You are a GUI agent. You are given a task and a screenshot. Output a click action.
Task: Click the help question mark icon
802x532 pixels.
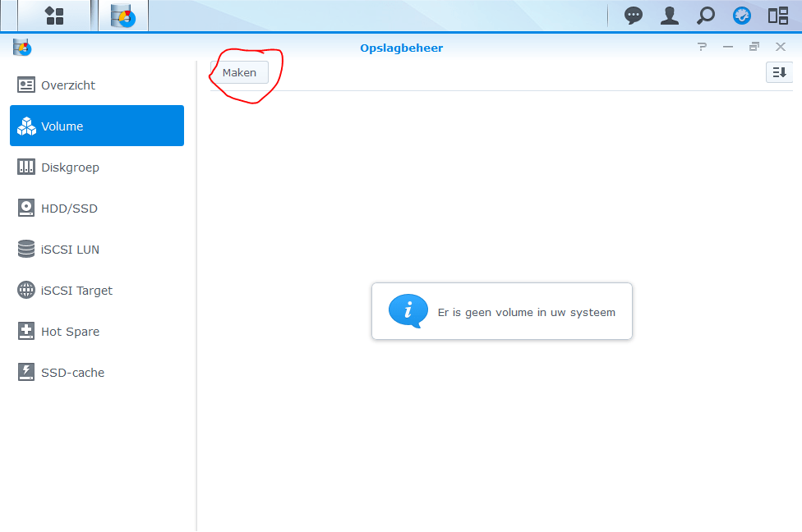(702, 48)
